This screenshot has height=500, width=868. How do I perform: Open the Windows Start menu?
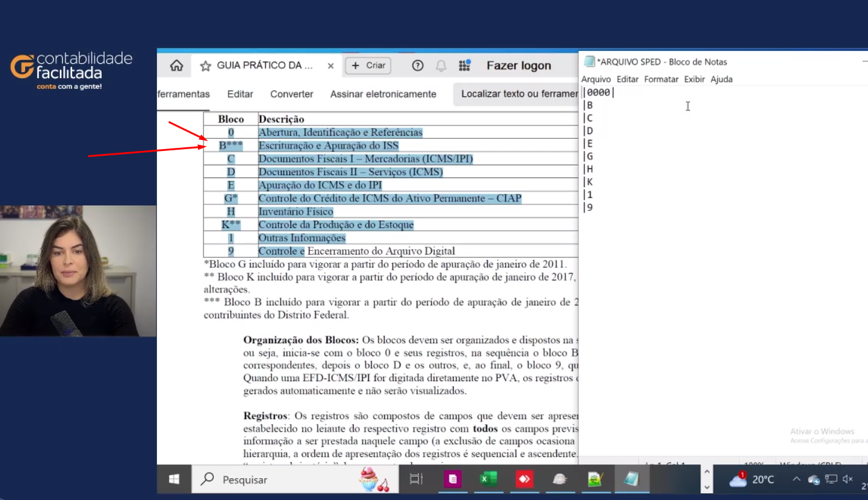174,479
